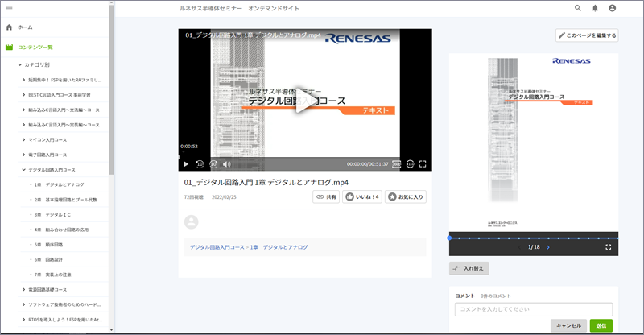Click 入れ替え swap button
This screenshot has height=335, width=644.
click(x=469, y=268)
